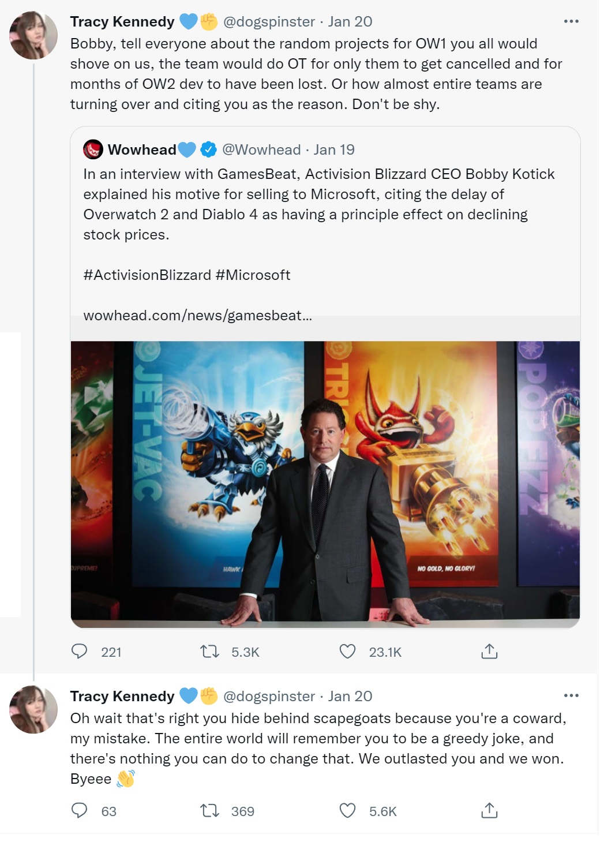
Task: Retweet the first tweet with 5.3K retweets
Action: pyautogui.click(x=209, y=652)
